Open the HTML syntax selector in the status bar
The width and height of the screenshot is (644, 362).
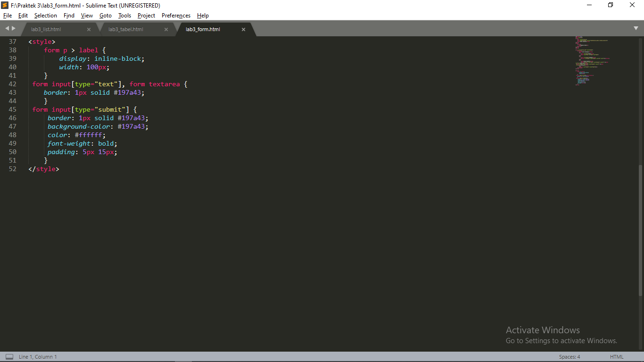[617, 357]
